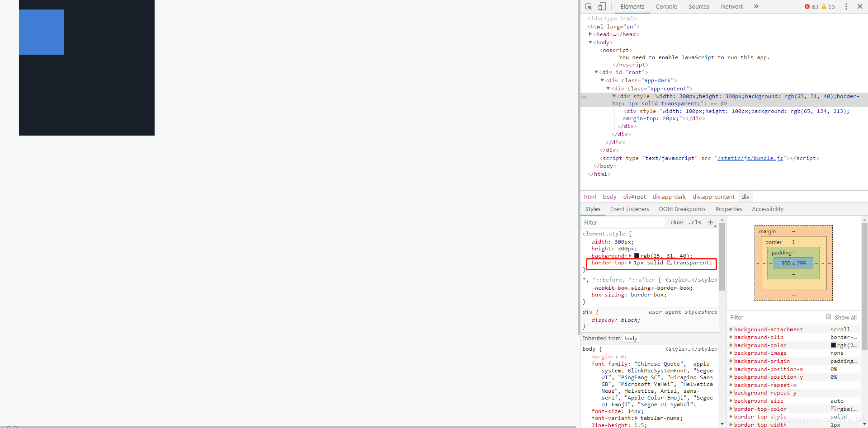Show more DevTools tabs chevron
868x428 pixels.
(x=756, y=7)
